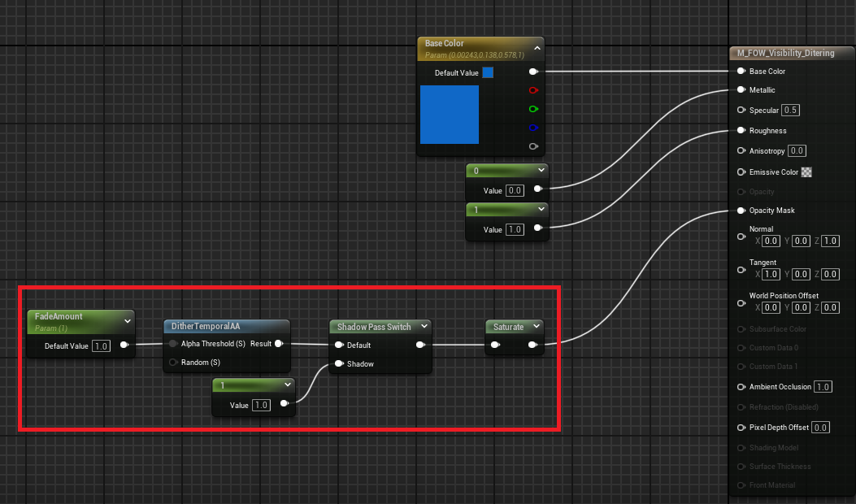
Task: Click the Pixel Depth Offset input pin
Action: (x=741, y=428)
